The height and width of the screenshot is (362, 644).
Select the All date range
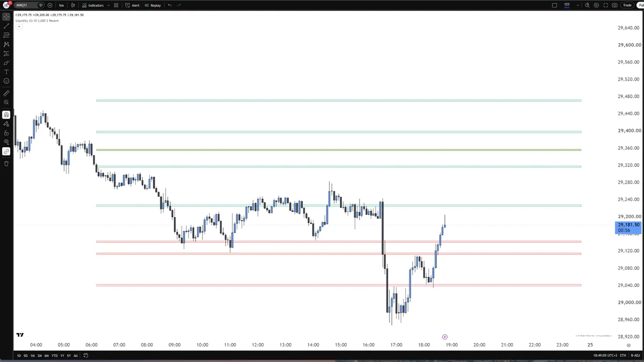pos(75,356)
